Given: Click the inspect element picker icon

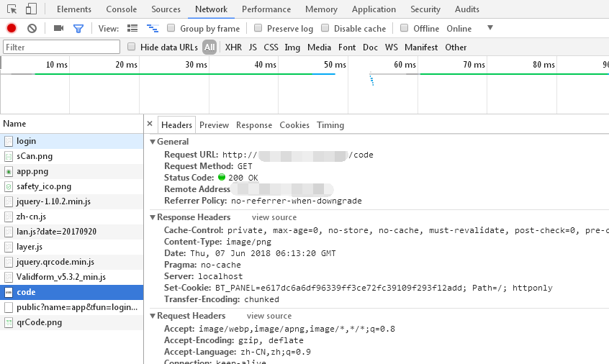Looking at the screenshot, I should click(12, 9).
